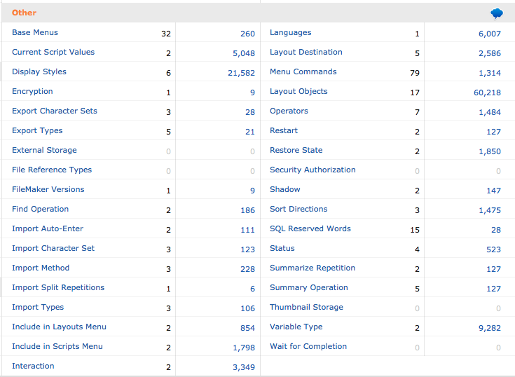Open the Encryption category

pyautogui.click(x=32, y=91)
